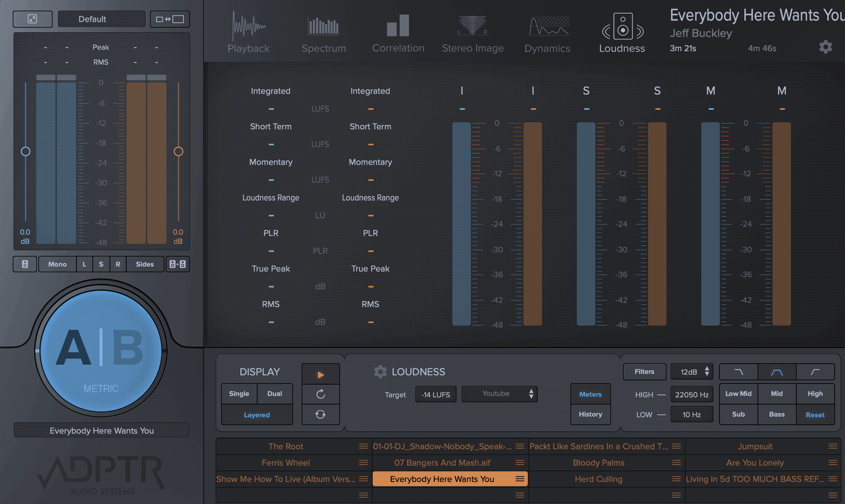The width and height of the screenshot is (845, 504).
Task: Click the orange play button
Action: 320,375
